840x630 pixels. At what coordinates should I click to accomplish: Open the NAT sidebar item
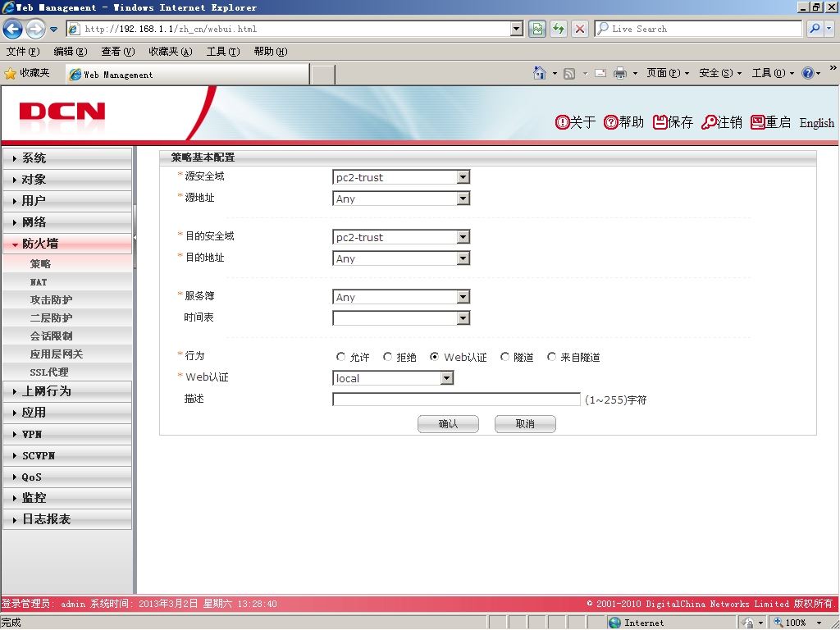67,282
